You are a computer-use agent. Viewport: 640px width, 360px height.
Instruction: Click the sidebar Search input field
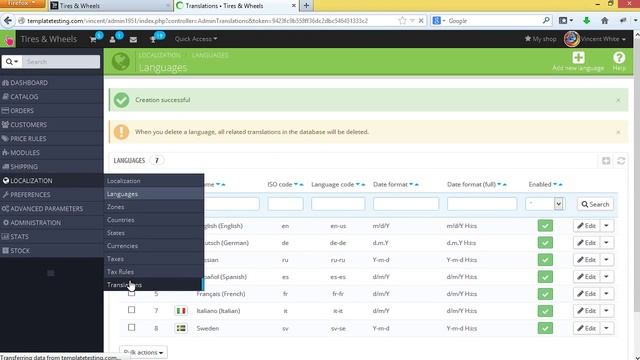(x=61, y=62)
